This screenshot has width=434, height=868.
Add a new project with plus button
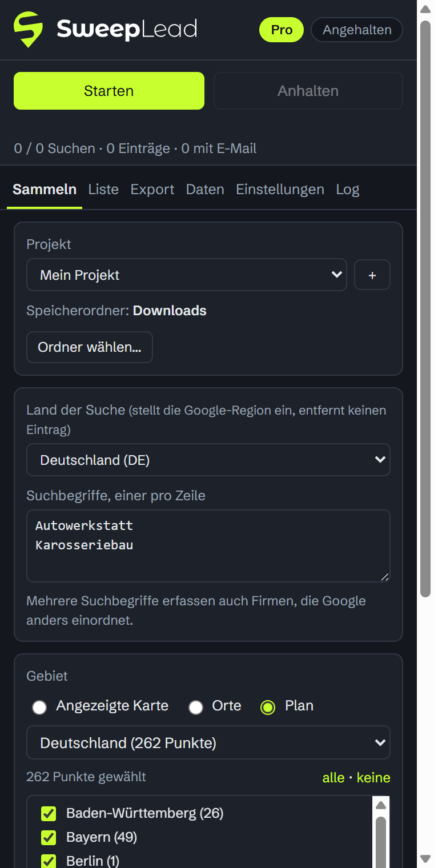click(x=372, y=275)
